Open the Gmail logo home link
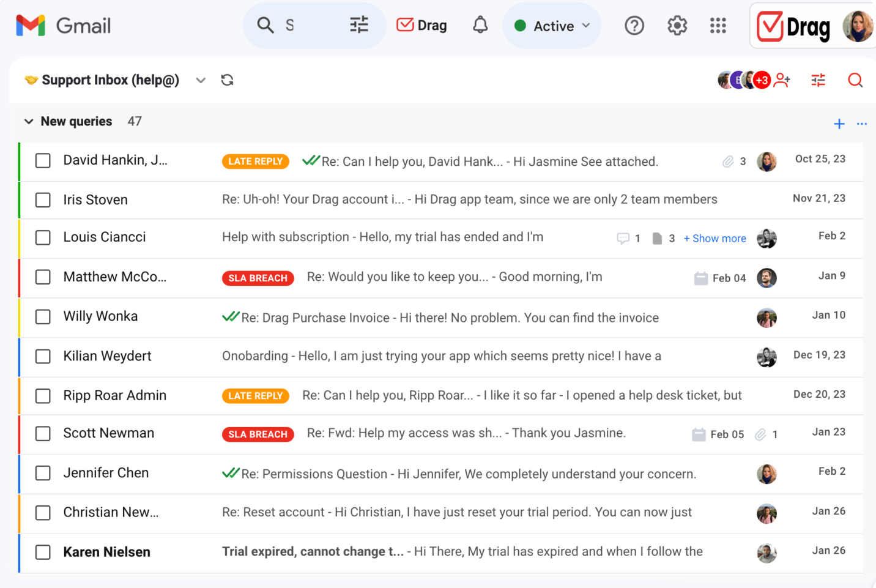Screen dimensions: 876x588 [x=64, y=26]
